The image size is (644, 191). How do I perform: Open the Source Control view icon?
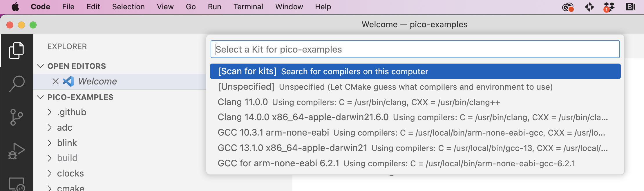pos(17,117)
